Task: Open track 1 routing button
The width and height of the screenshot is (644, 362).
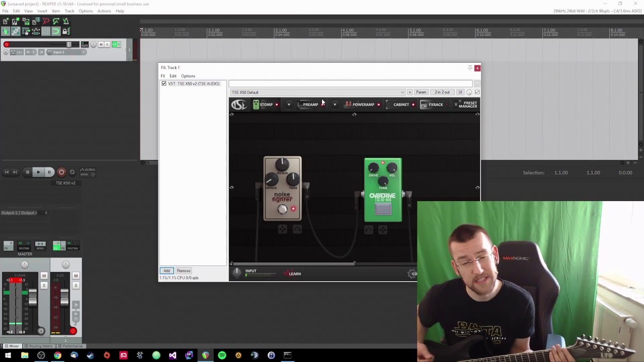Action: [85, 44]
